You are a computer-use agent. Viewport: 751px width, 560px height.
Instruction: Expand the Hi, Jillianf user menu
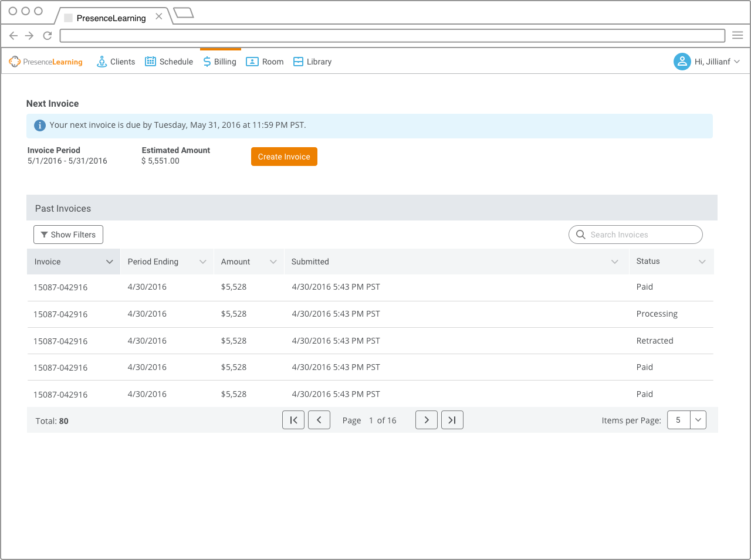[x=707, y=62]
